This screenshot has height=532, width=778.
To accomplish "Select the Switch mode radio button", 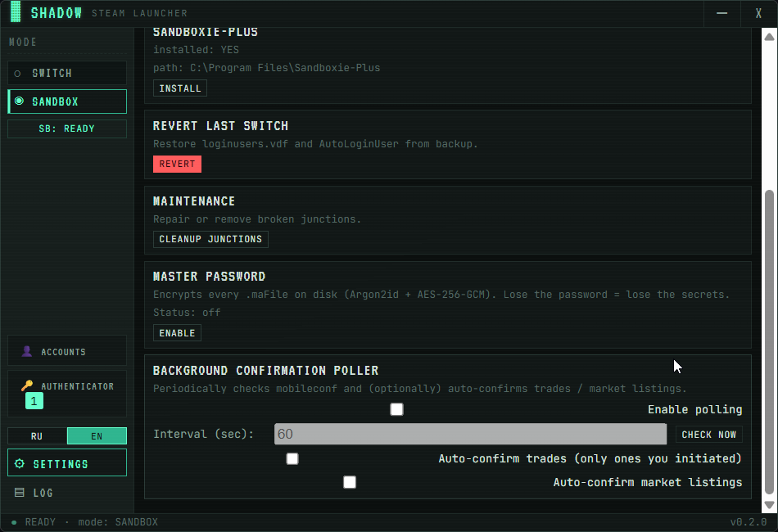I will coord(17,74).
